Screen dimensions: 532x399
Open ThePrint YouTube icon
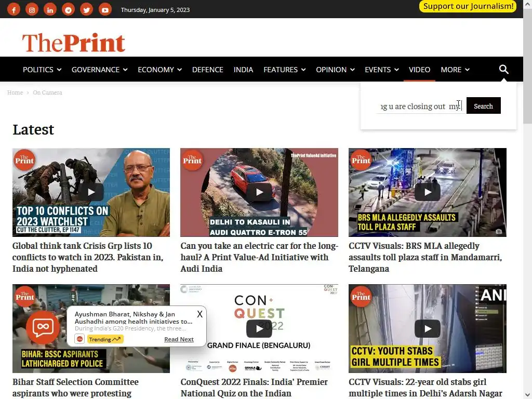[x=105, y=9]
